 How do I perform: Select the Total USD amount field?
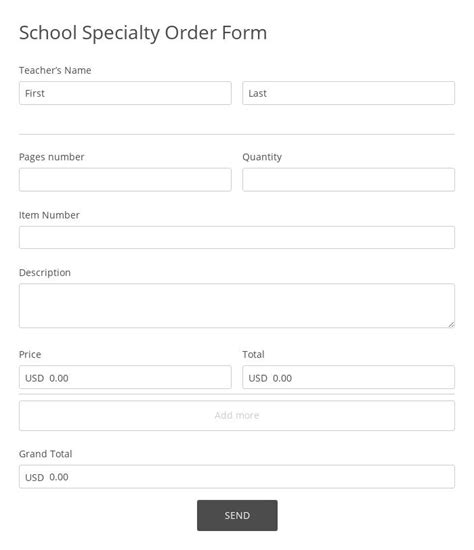348,377
